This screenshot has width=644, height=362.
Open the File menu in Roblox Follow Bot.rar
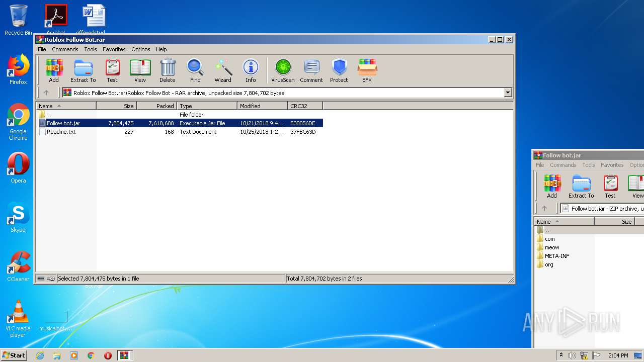coord(42,49)
